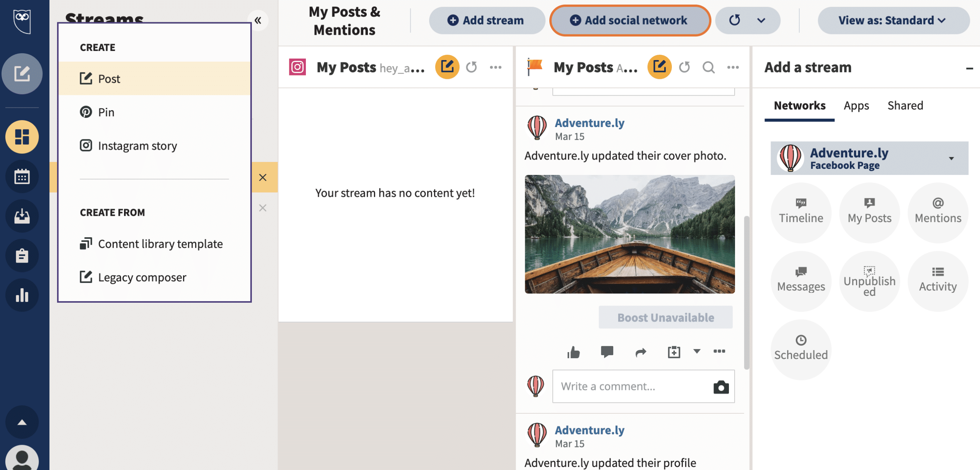Click the scheduler calendar icon in left sidebar
The height and width of the screenshot is (470, 980).
pyautogui.click(x=22, y=176)
